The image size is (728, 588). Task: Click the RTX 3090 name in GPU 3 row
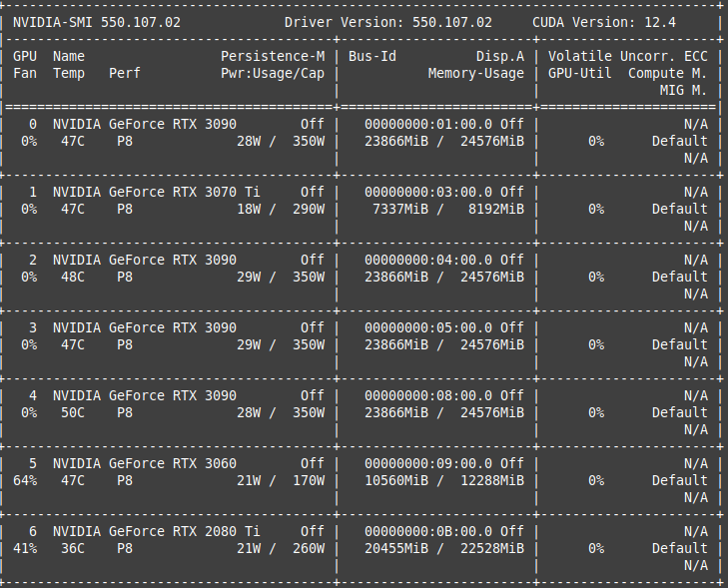point(145,327)
